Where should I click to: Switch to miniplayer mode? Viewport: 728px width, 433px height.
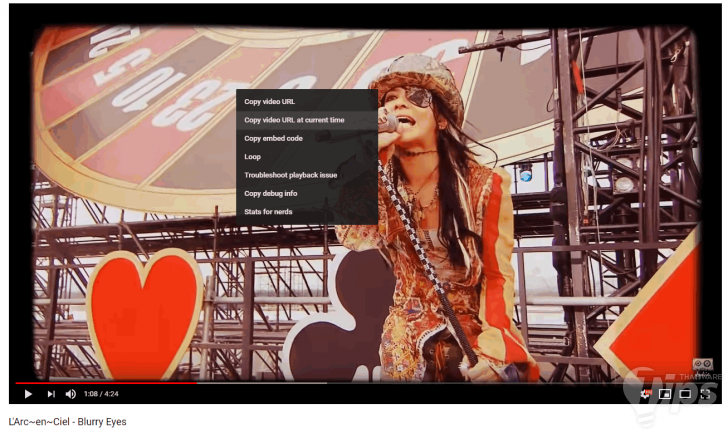click(665, 394)
